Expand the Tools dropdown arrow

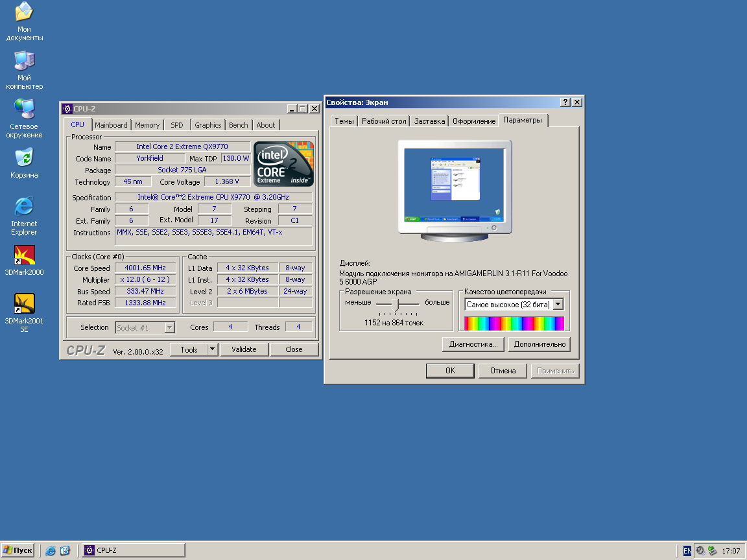point(213,349)
